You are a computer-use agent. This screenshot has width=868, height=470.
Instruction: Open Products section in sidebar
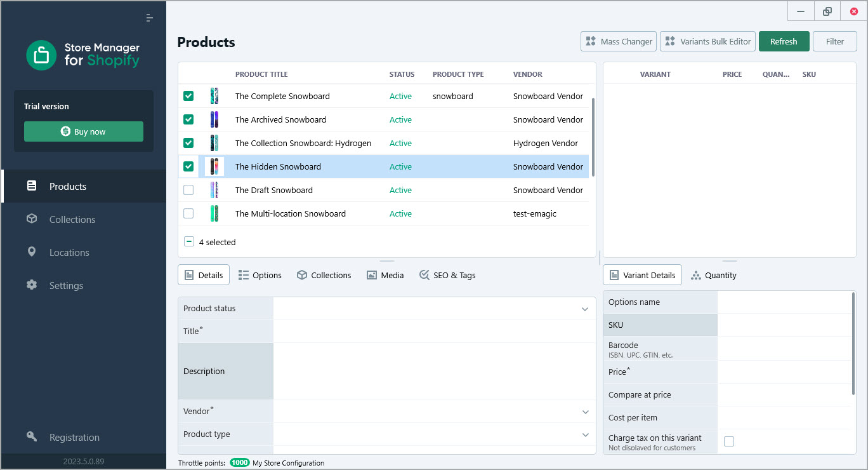84,186
